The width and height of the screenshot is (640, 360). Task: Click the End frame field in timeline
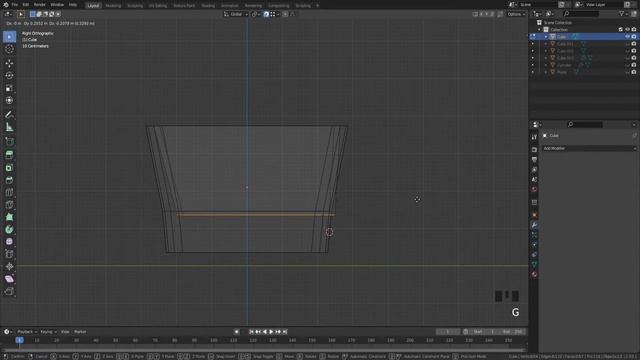(513, 332)
